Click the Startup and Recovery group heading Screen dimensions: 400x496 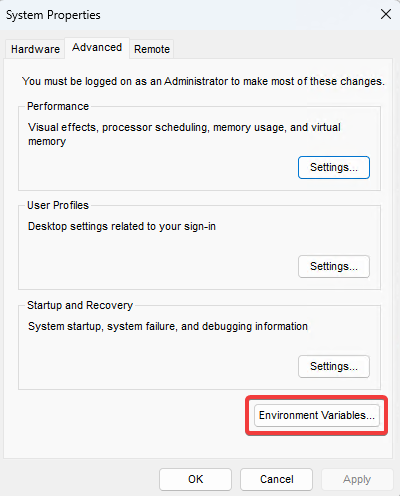tap(80, 305)
